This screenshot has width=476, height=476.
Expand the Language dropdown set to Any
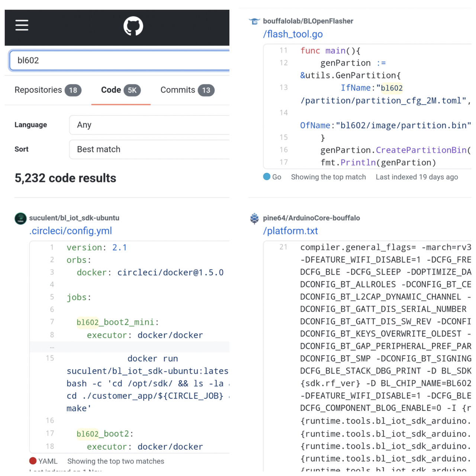click(149, 125)
